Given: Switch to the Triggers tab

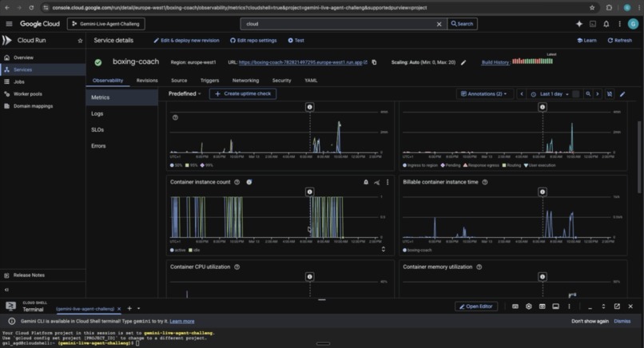Looking at the screenshot, I should point(210,81).
